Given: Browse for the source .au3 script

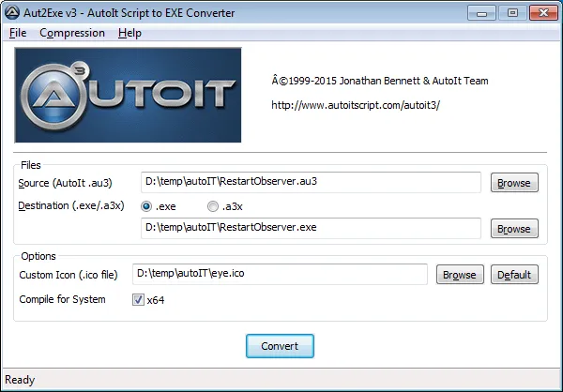Looking at the screenshot, I should (514, 183).
